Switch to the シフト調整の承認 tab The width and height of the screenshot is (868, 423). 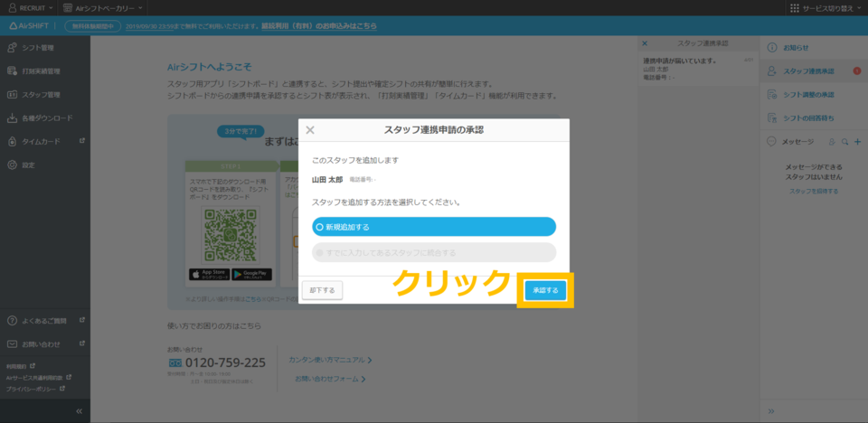point(807,94)
